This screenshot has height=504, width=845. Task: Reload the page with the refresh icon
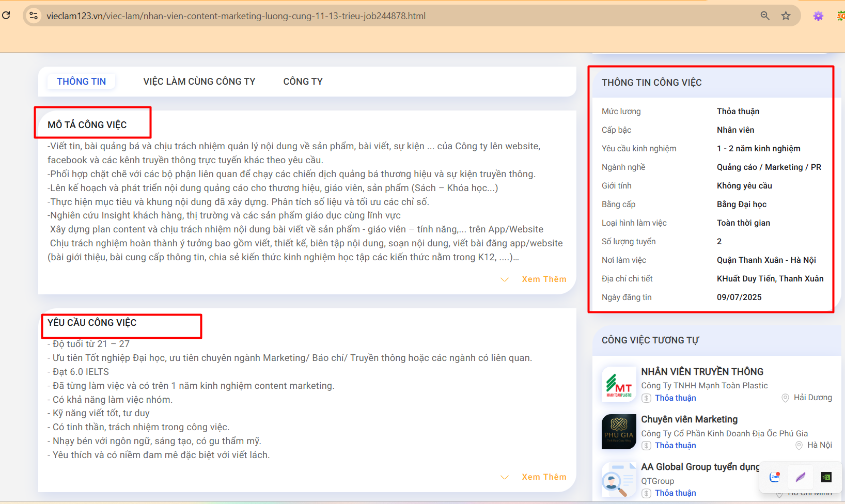[x=6, y=15]
